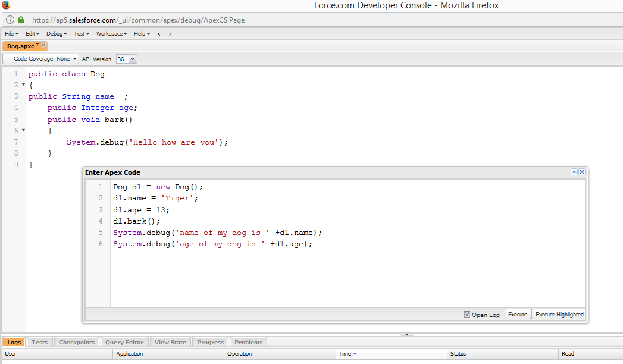Close the Enter Apex Code dialog
The height and width of the screenshot is (364, 623).
(x=582, y=172)
